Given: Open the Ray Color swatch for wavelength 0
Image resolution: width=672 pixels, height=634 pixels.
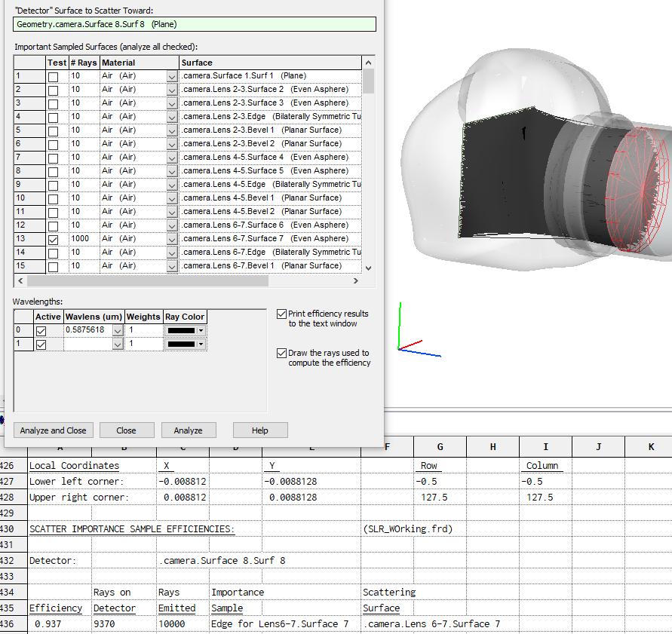Looking at the screenshot, I should tap(185, 330).
